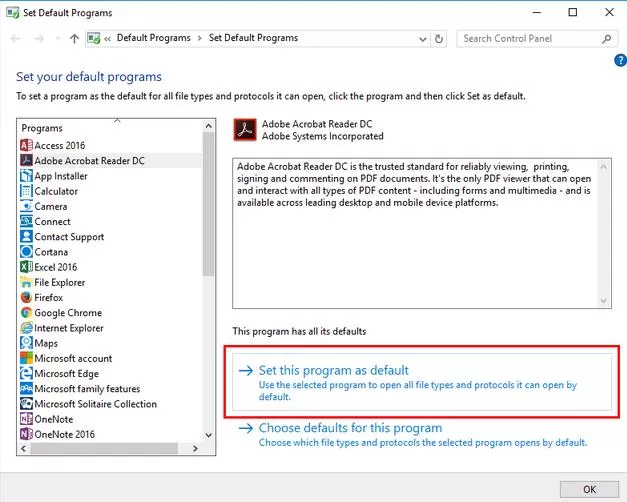Select Google Chrome in the Programs list
Screen dimensions: 627x502
pos(111,313)
